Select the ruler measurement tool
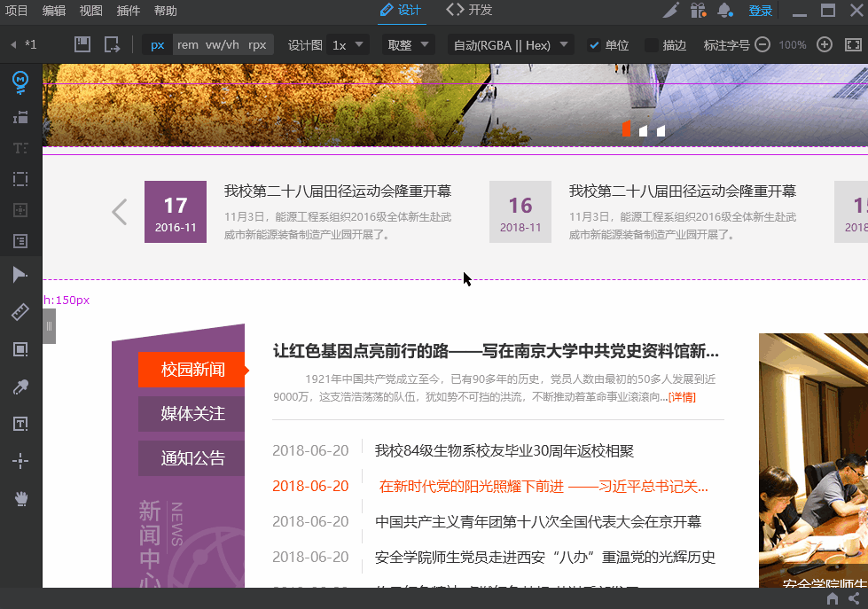This screenshot has height=609, width=868. (20, 311)
